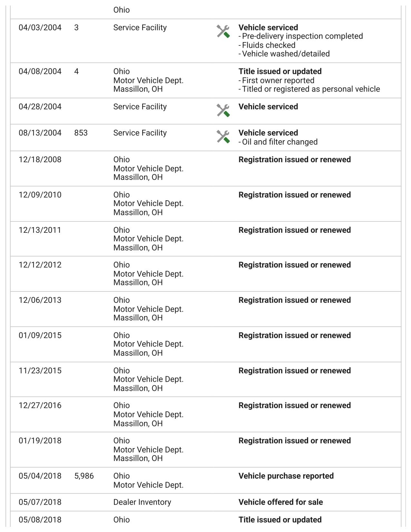Click 'Dealer Inventory' source text
This screenshot has height=532, width=411.
[142, 502]
